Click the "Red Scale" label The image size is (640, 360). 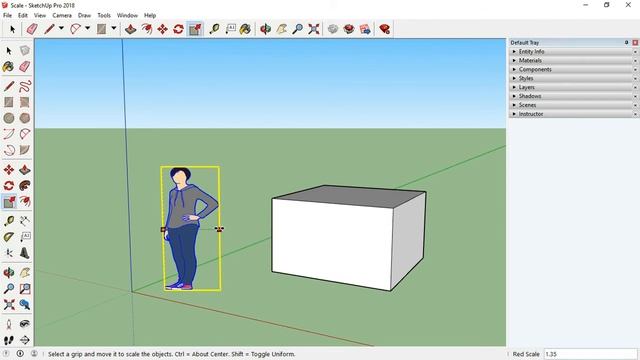(526, 354)
